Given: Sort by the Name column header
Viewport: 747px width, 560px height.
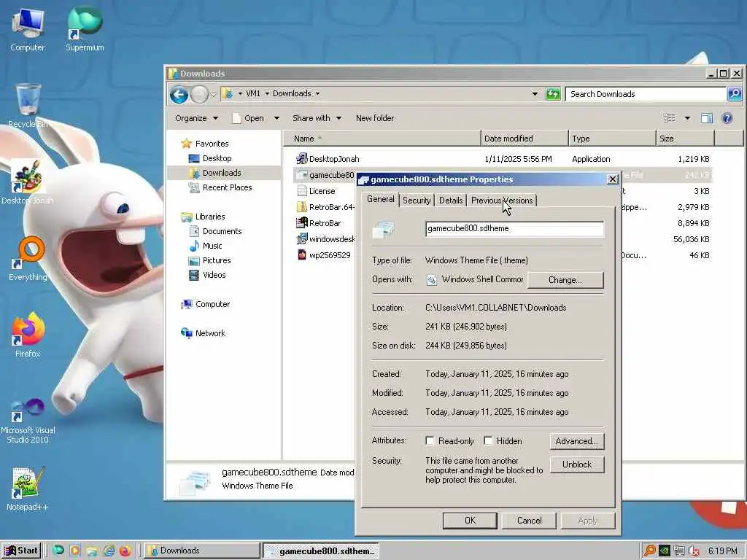Looking at the screenshot, I should coord(382,139).
